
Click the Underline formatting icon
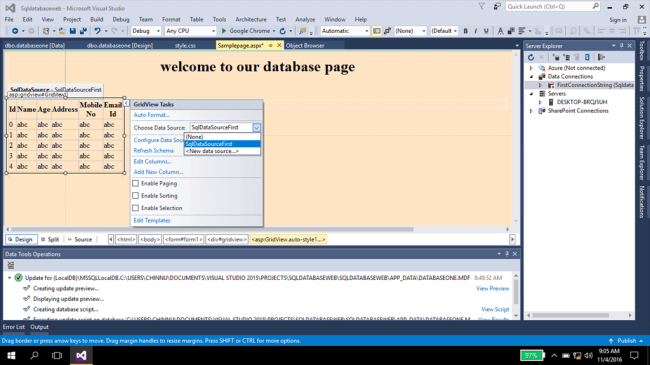[x=486, y=31]
